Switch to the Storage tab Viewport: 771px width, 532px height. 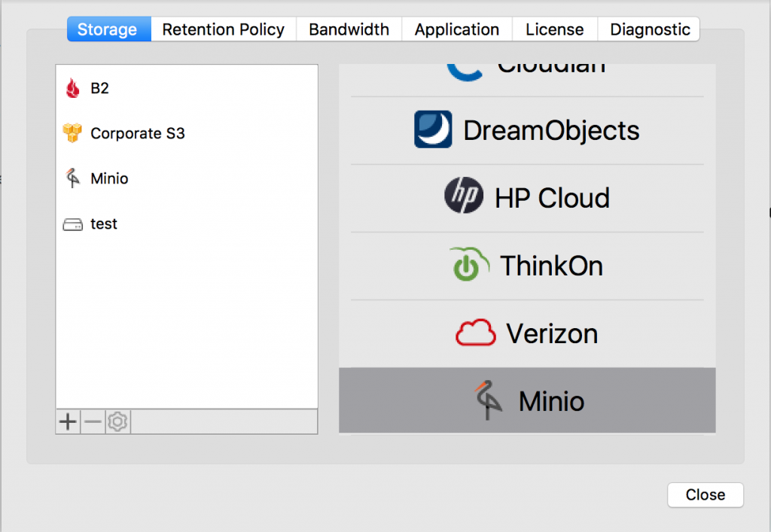tap(108, 29)
